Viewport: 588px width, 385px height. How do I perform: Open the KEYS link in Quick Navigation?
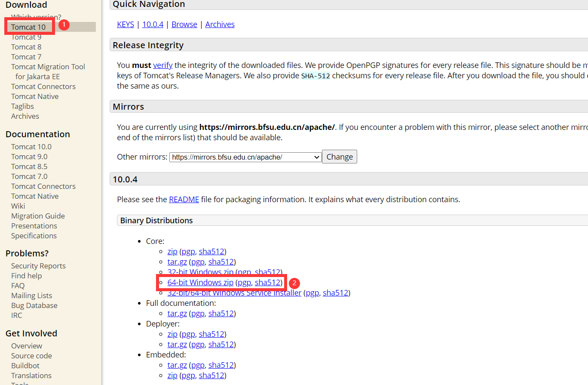click(126, 25)
